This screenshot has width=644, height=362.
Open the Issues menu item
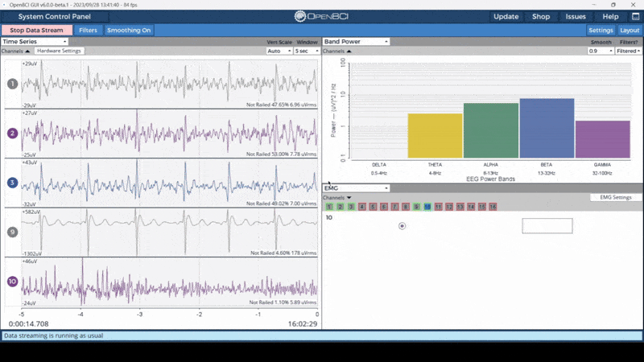coord(576,16)
